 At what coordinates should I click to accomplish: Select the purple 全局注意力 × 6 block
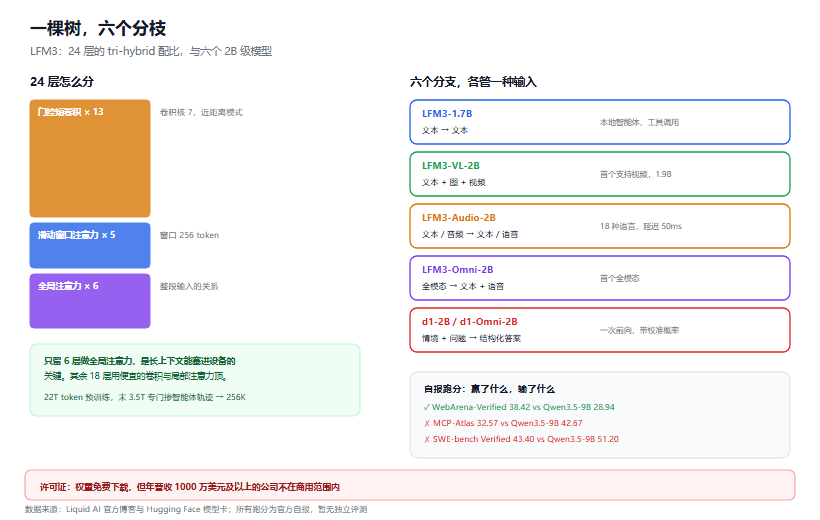click(x=90, y=301)
